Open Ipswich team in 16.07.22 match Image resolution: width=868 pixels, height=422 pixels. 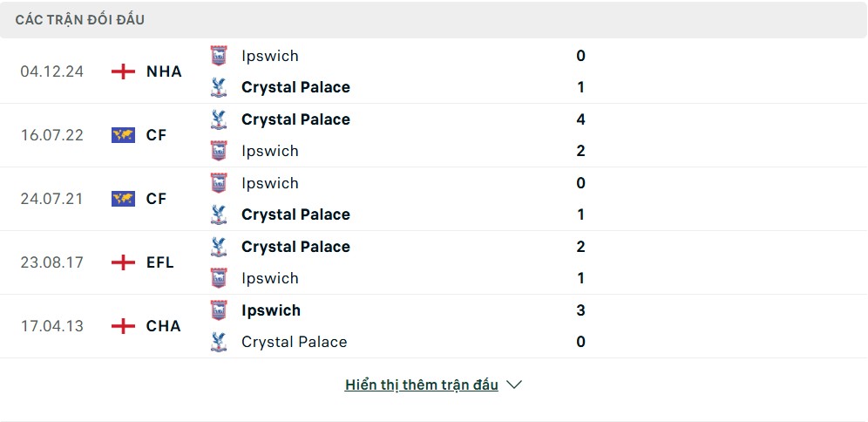(x=270, y=151)
